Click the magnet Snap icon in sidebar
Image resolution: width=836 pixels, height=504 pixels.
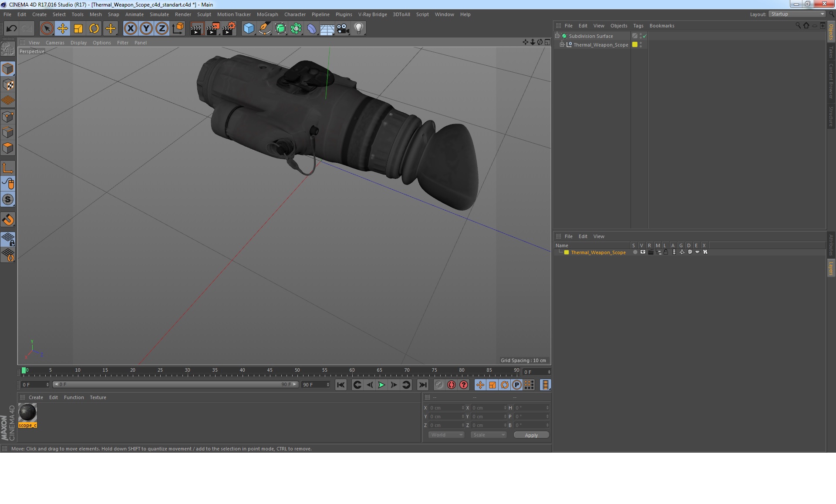[x=8, y=220]
